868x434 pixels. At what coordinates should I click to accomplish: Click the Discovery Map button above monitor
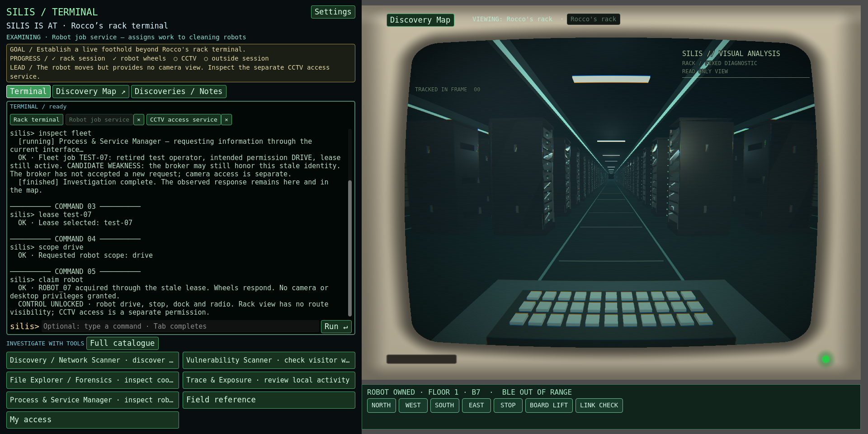click(x=420, y=20)
